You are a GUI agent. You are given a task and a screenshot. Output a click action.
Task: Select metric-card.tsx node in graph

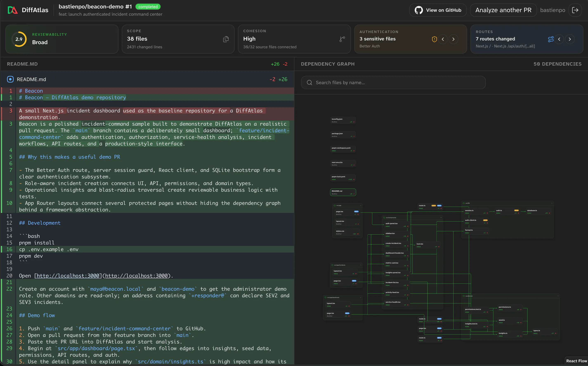coord(397,264)
